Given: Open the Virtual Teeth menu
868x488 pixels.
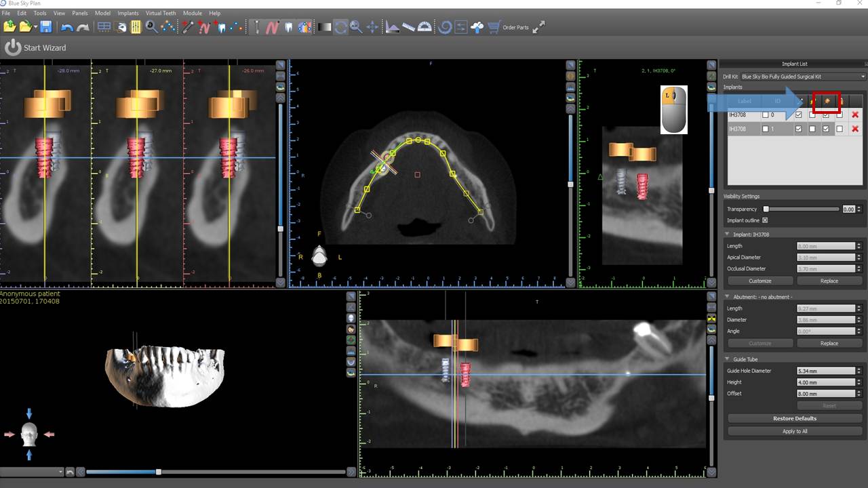Looking at the screenshot, I should [161, 13].
